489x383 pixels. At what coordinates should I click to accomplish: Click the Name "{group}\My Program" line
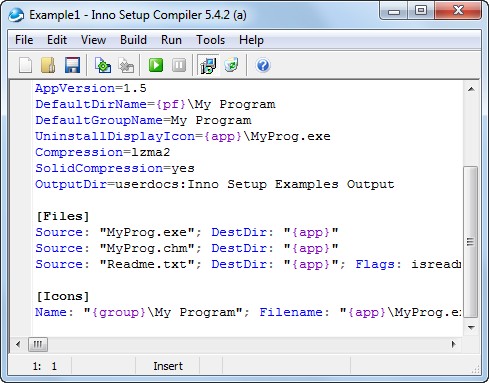point(248,312)
